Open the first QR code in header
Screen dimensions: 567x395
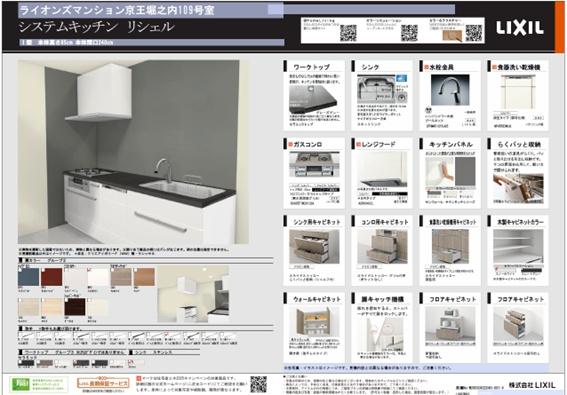(x=348, y=33)
